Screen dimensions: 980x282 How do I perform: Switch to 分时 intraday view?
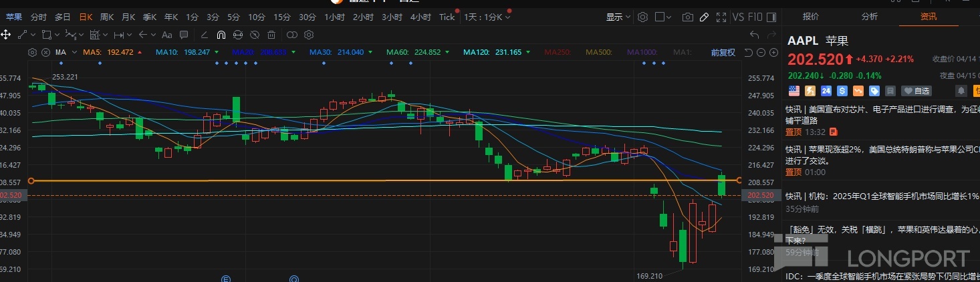[39, 17]
